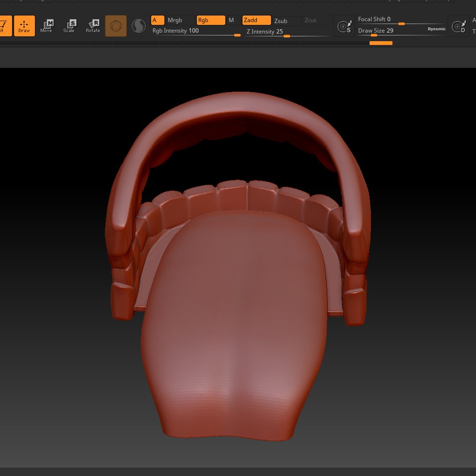Toggle the A channel button
Image resolution: width=476 pixels, height=476 pixels.
(157, 20)
